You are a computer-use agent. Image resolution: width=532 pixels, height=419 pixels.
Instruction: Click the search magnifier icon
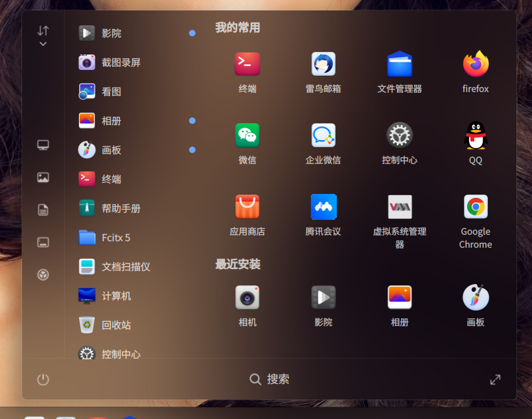pos(255,379)
